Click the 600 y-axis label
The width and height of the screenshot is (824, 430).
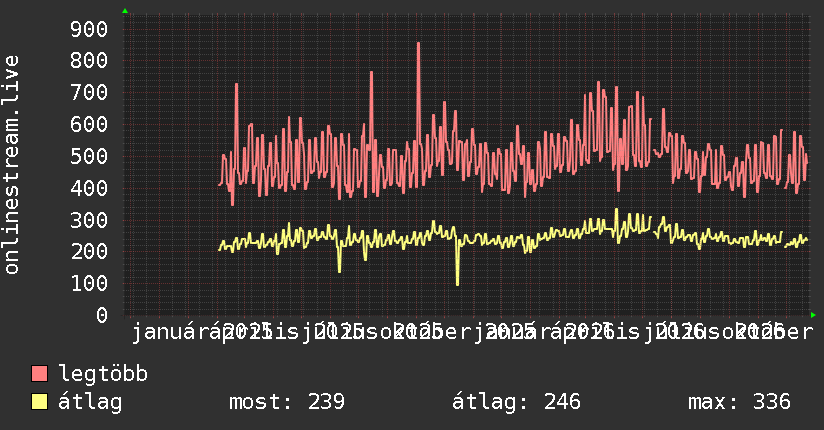(89, 125)
